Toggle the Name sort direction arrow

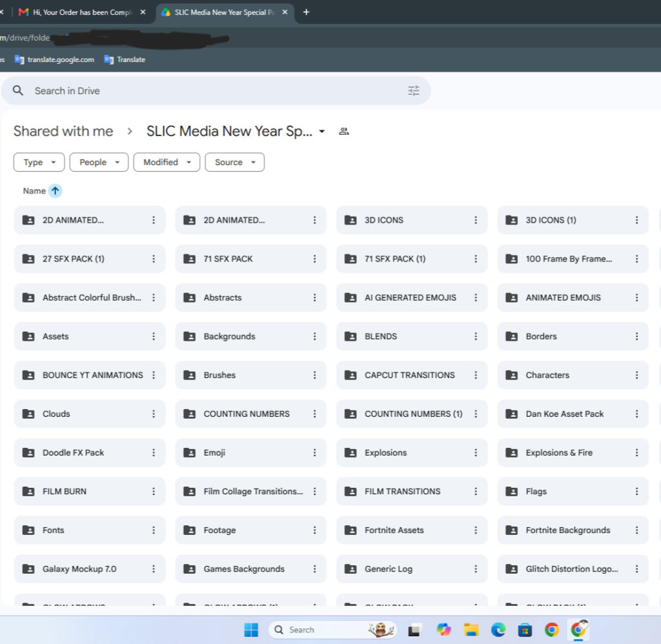click(56, 191)
